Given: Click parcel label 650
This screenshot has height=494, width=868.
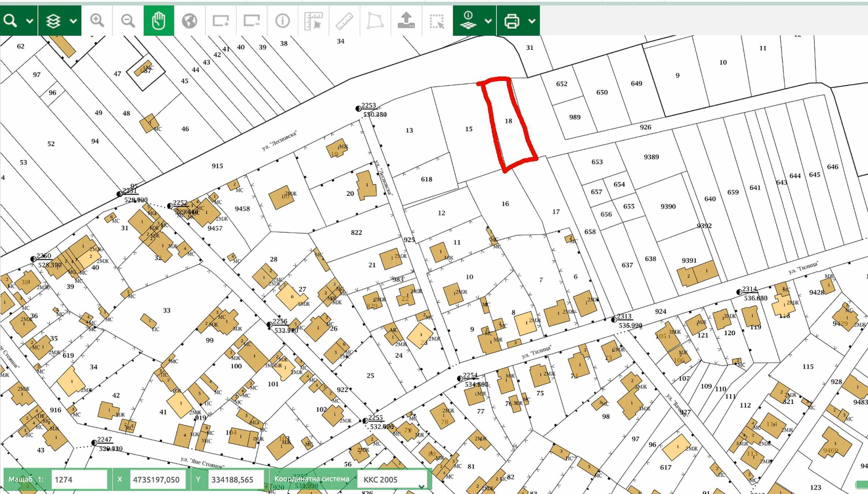Looking at the screenshot, I should pos(602,93).
